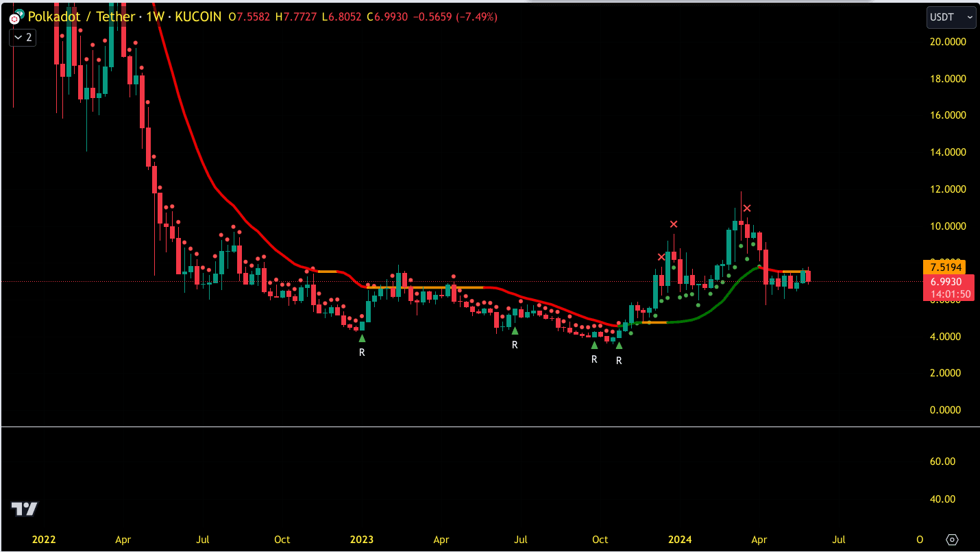Image resolution: width=980 pixels, height=552 pixels.
Task: Click the 14.0000 price axis label
Action: click(948, 152)
